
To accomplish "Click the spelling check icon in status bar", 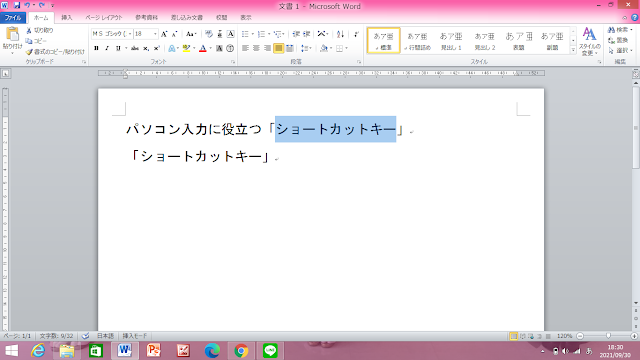I will tap(85, 336).
